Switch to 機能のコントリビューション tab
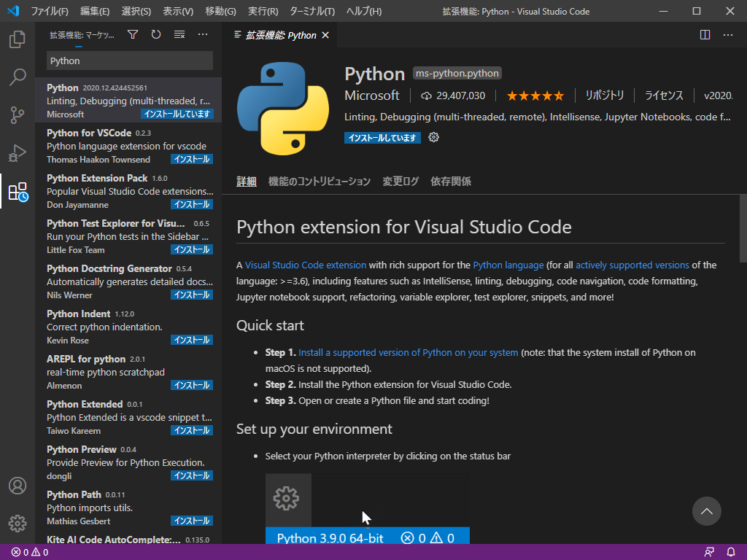The width and height of the screenshot is (747, 560). tap(320, 182)
